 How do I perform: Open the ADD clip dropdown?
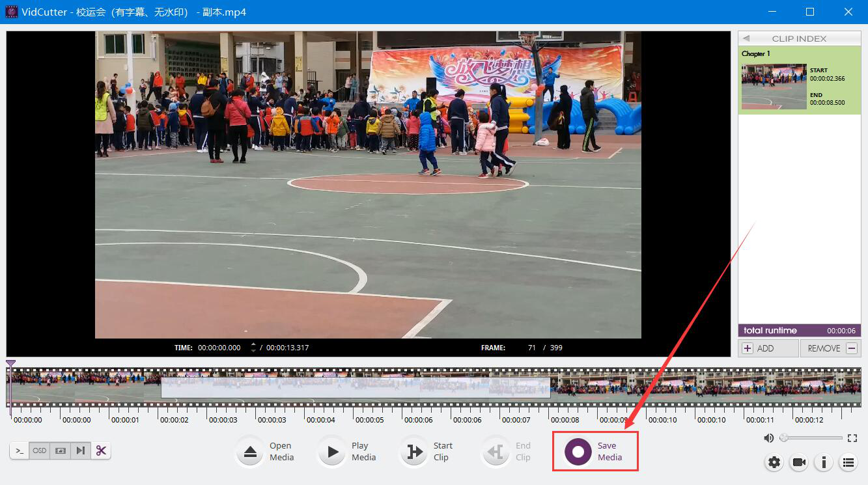tap(768, 348)
